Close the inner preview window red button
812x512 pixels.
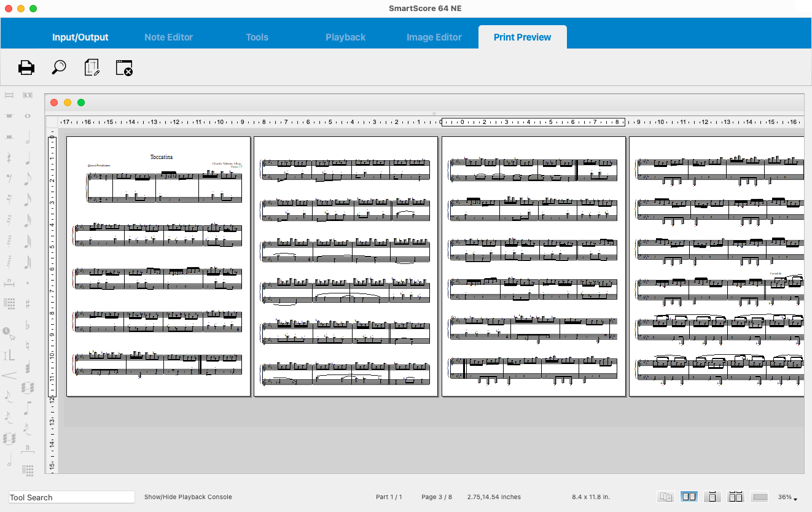click(x=54, y=103)
